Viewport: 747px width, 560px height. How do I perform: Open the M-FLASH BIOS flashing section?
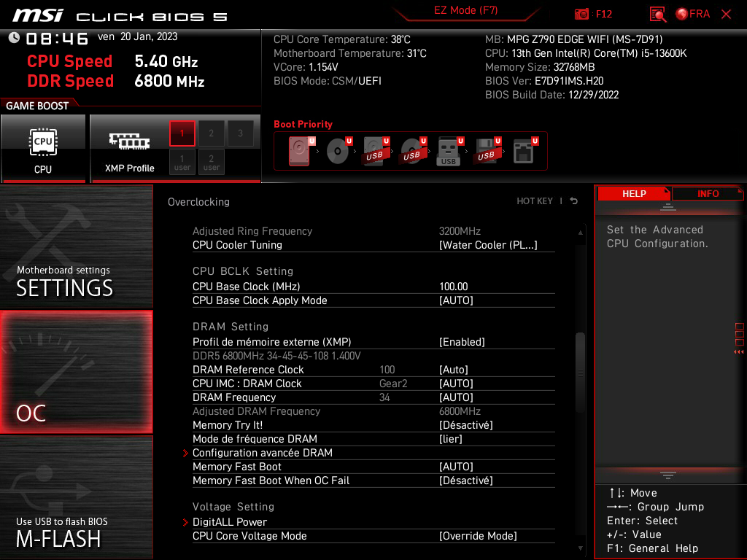click(76, 497)
